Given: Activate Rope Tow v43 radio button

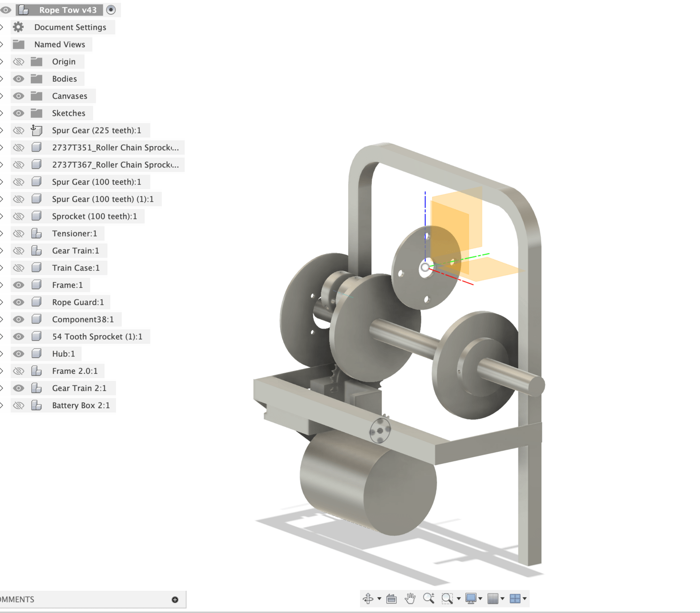Looking at the screenshot, I should pos(111,10).
